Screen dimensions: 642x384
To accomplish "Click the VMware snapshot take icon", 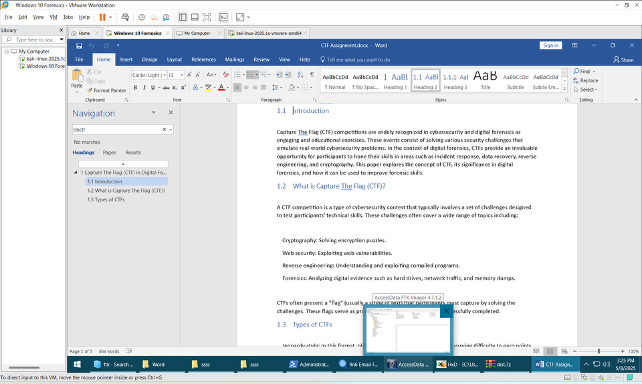I will 142,17.
